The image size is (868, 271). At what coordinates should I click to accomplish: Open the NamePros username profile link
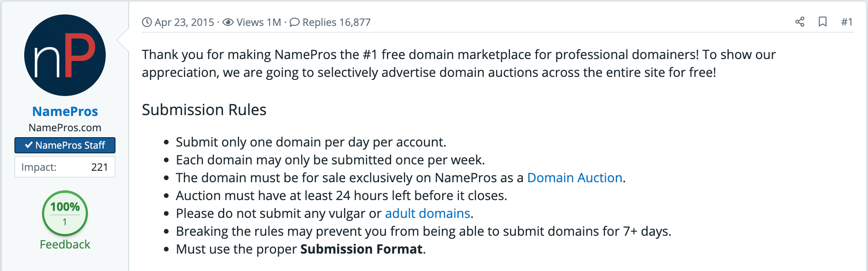point(65,111)
